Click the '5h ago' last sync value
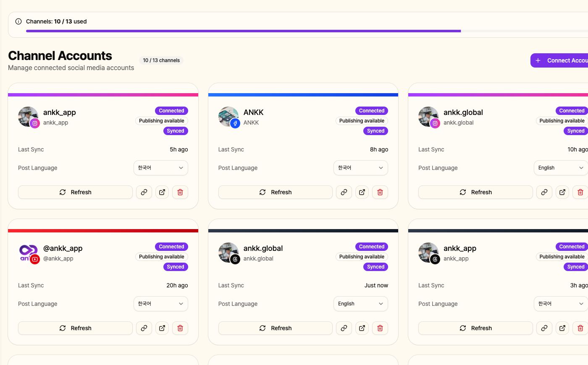Image resolution: width=588 pixels, height=365 pixels. [x=179, y=149]
